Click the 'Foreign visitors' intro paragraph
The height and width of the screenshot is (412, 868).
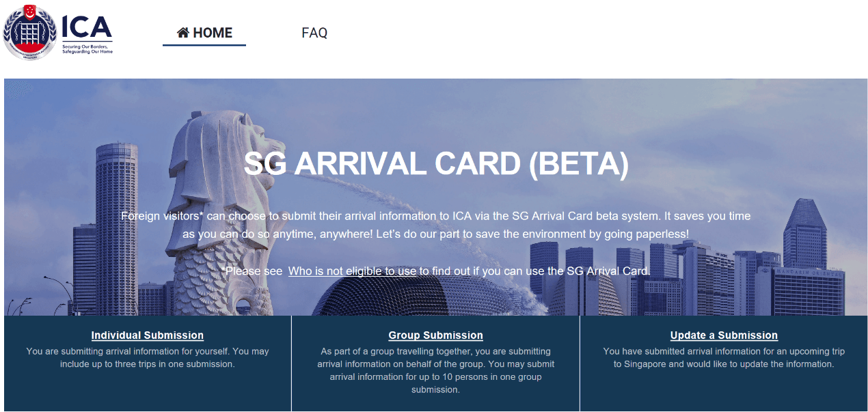click(x=436, y=225)
